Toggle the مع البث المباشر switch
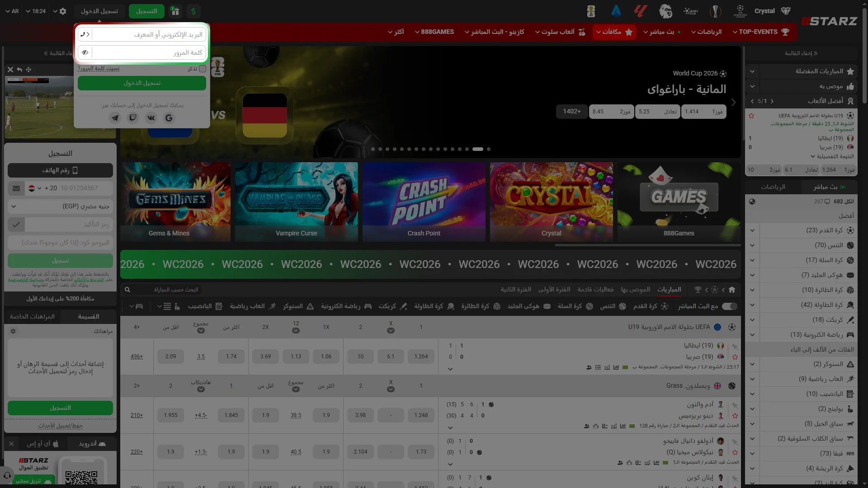 point(729,306)
